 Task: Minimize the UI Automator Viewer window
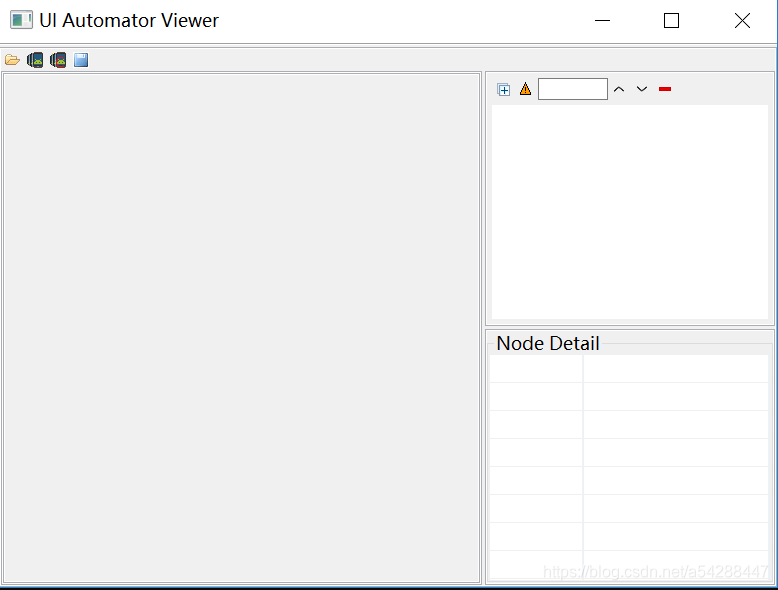[602, 20]
